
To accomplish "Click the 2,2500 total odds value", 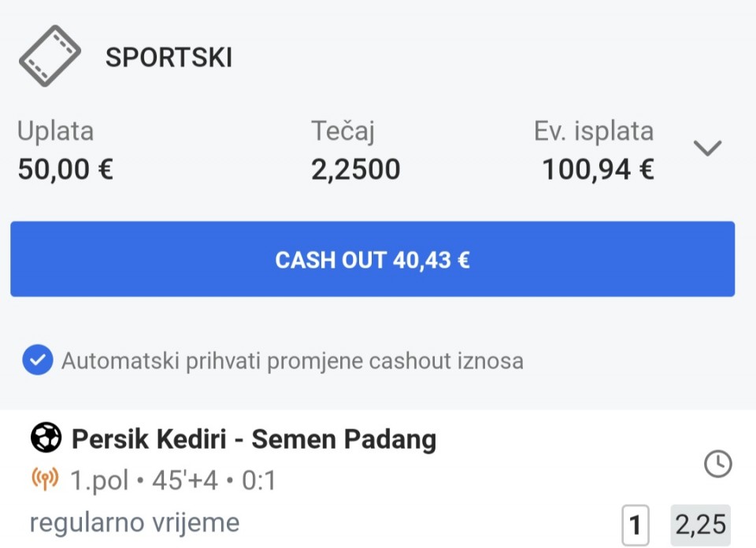I will click(355, 168).
